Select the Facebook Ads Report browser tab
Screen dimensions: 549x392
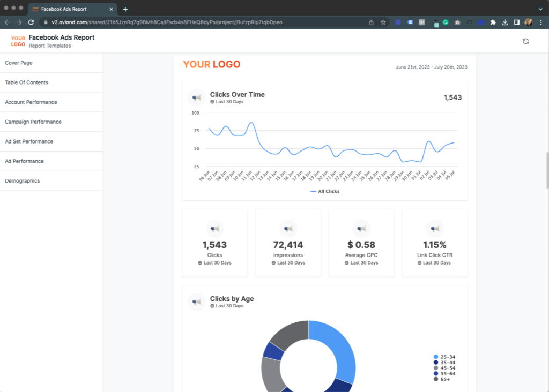pyautogui.click(x=72, y=10)
